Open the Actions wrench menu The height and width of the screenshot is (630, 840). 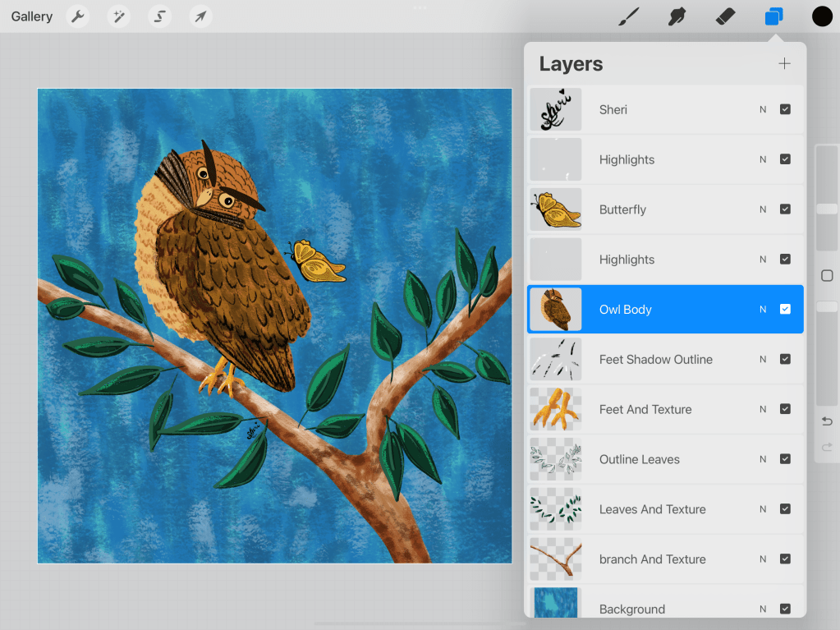(x=78, y=16)
